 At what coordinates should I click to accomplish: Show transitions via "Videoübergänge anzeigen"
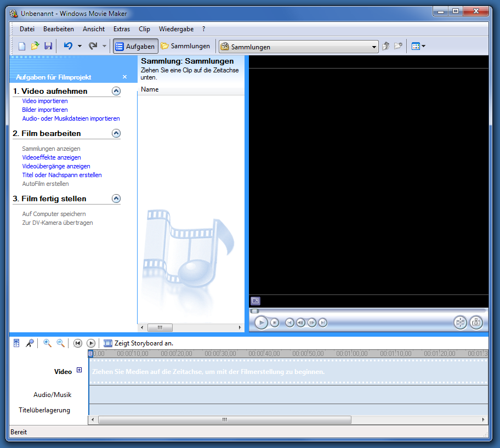tap(56, 166)
